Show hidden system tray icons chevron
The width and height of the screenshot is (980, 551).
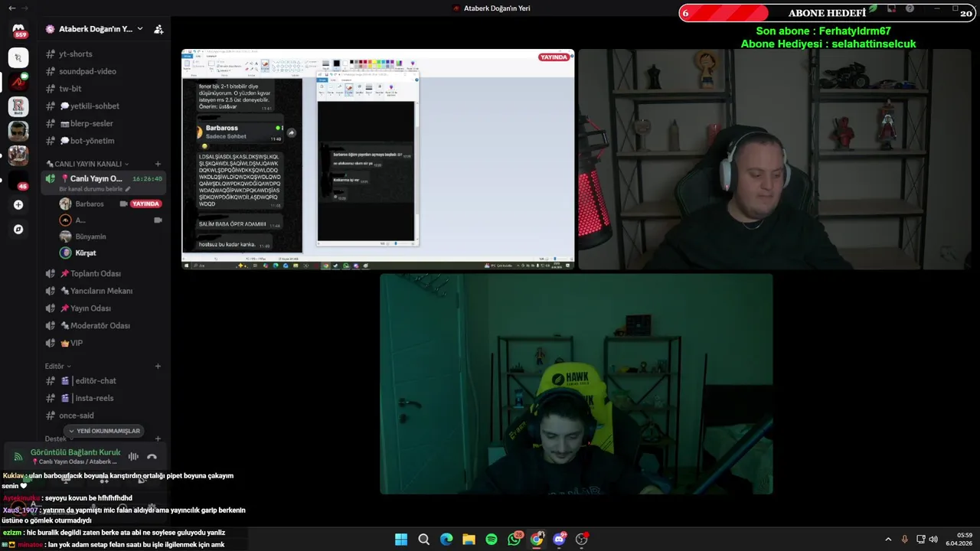(x=888, y=540)
